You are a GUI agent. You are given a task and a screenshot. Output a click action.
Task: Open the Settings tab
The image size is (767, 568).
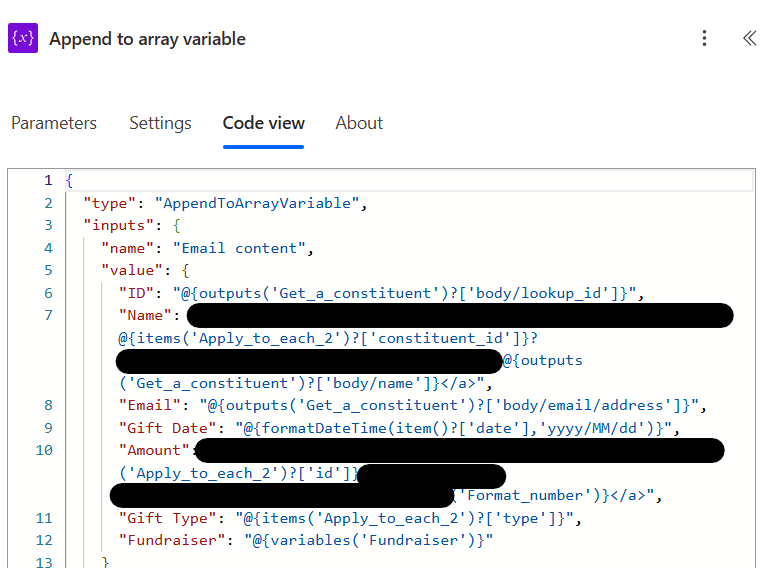click(160, 123)
